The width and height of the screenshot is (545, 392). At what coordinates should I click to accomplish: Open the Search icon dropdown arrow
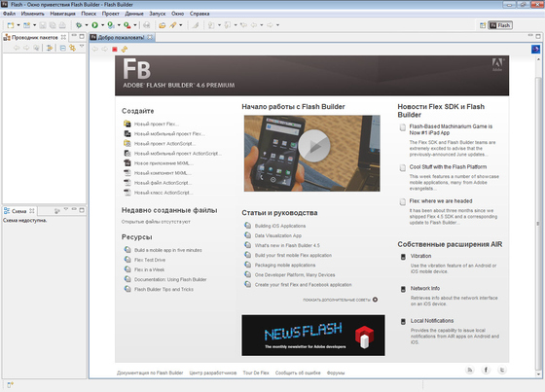coord(181,25)
